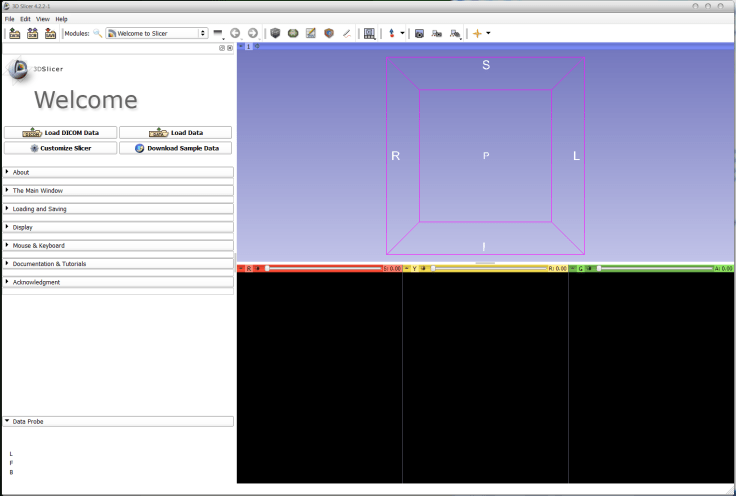This screenshot has height=496, width=736.
Task: Expand the Loading and Saving section
Action: [118, 209]
